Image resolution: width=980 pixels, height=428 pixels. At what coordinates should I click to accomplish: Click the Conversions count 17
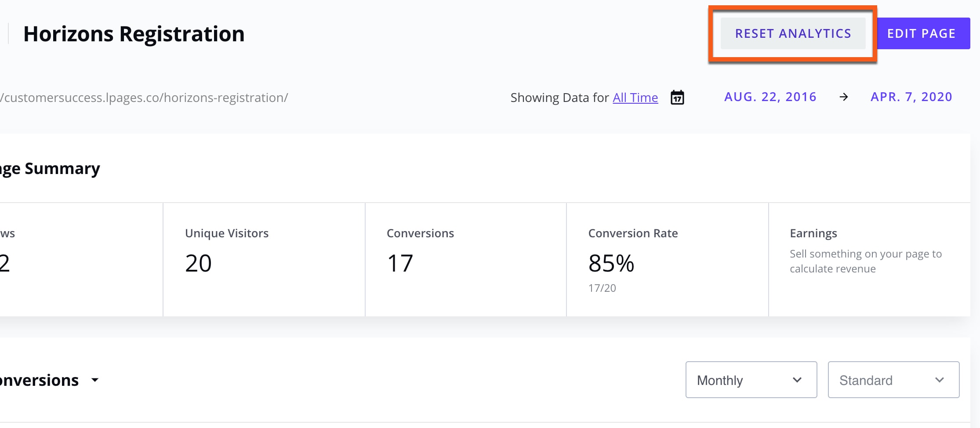400,263
